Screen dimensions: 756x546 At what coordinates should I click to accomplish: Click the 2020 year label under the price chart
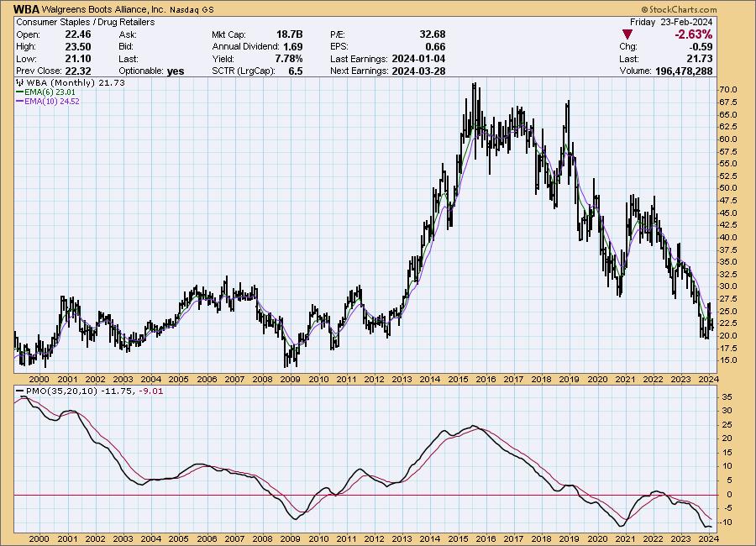pyautogui.click(x=597, y=380)
